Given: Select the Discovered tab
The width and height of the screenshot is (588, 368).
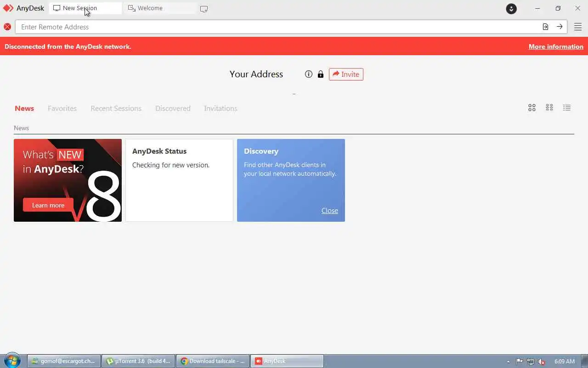Looking at the screenshot, I should pyautogui.click(x=173, y=109).
